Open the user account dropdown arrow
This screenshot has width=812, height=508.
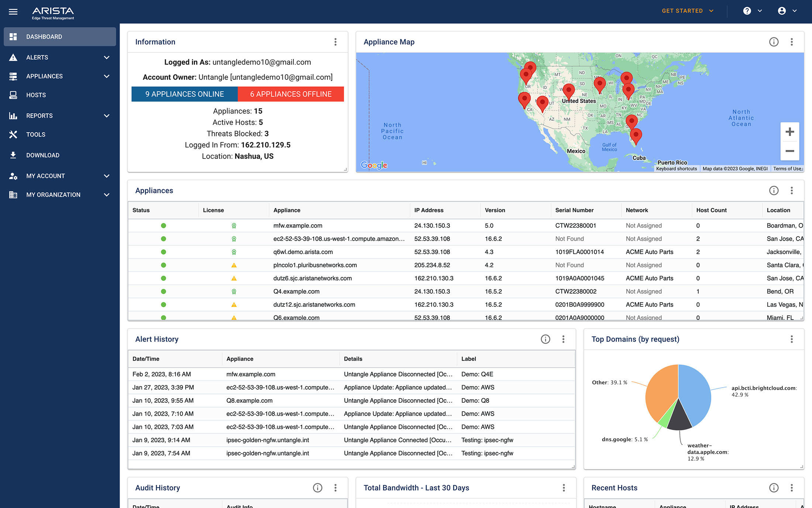click(795, 11)
